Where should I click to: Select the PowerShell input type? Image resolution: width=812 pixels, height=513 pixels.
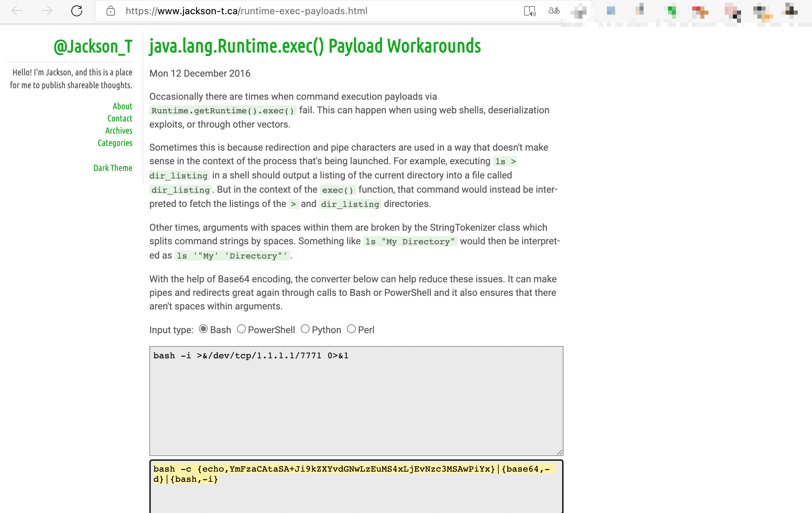click(241, 329)
